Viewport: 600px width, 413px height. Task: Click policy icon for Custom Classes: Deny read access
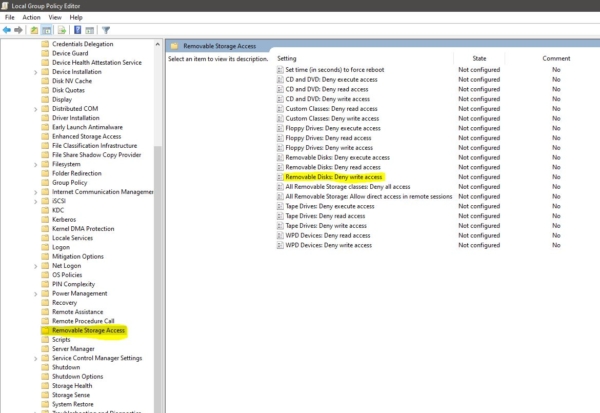(x=280, y=109)
